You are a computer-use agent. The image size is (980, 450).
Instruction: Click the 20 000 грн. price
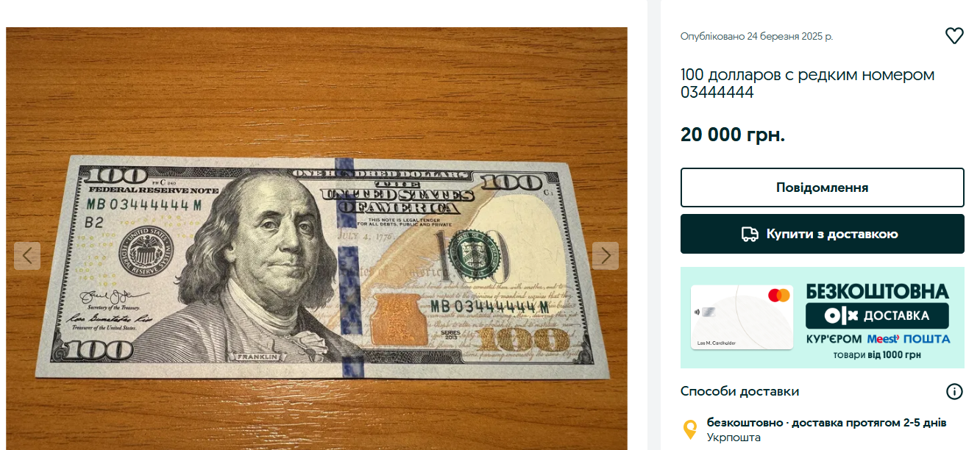733,135
